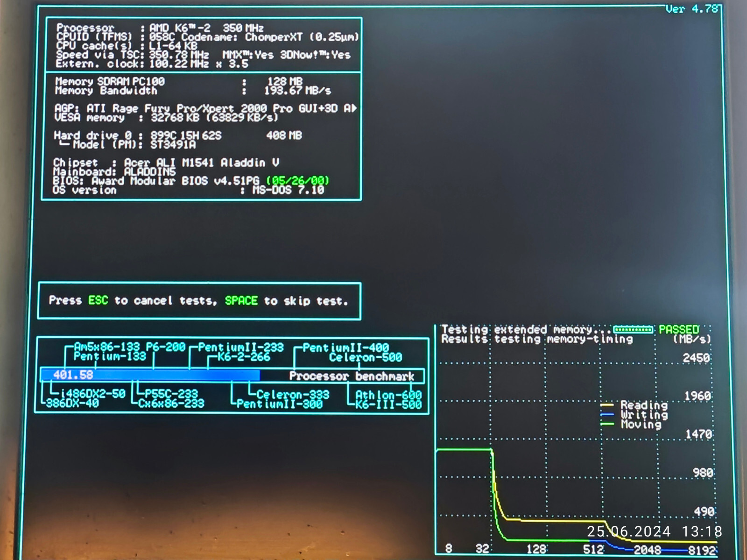Image resolution: width=747 pixels, height=560 pixels.
Task: Click the '512' block size axis label
Action: [593, 550]
